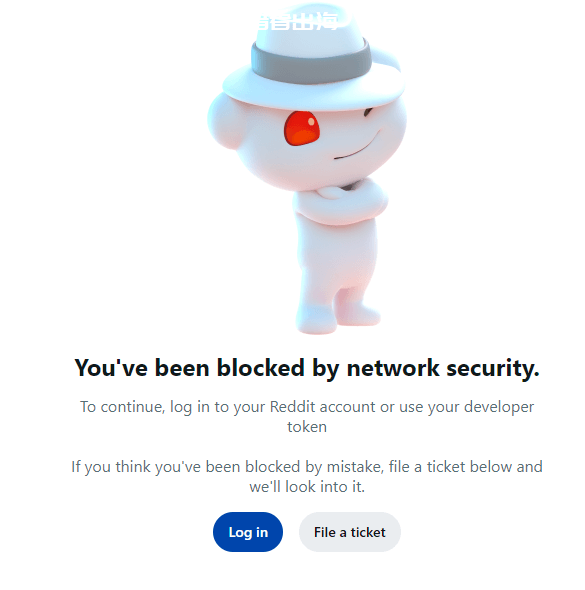Tap Snoo's crossed arms
585x590 pixels.
340,202
